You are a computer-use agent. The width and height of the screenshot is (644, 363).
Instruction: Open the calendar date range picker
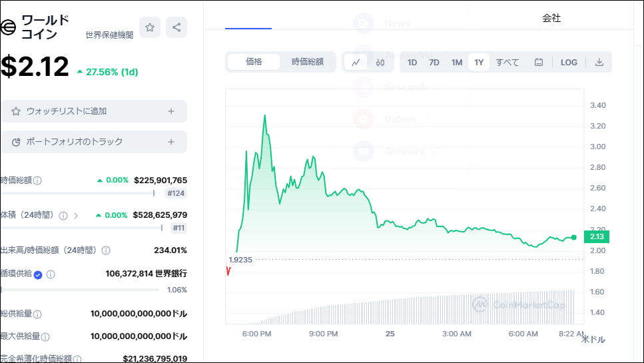pyautogui.click(x=539, y=63)
